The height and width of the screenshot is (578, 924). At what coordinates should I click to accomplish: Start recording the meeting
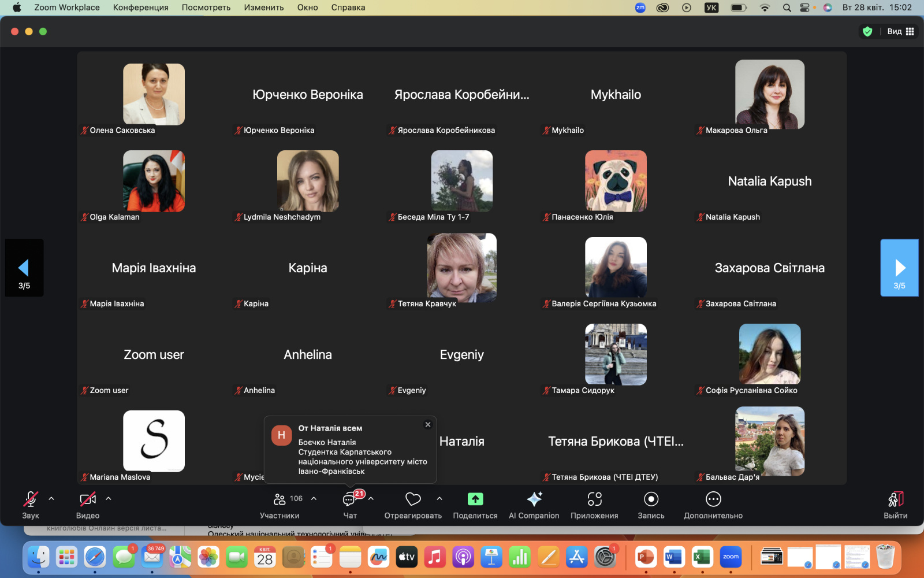click(651, 499)
